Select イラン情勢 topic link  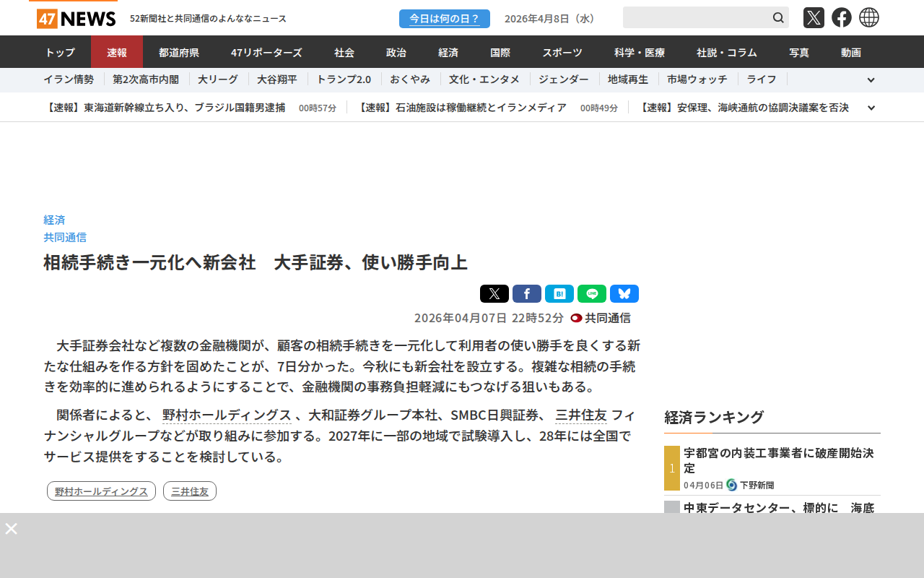[69, 79]
